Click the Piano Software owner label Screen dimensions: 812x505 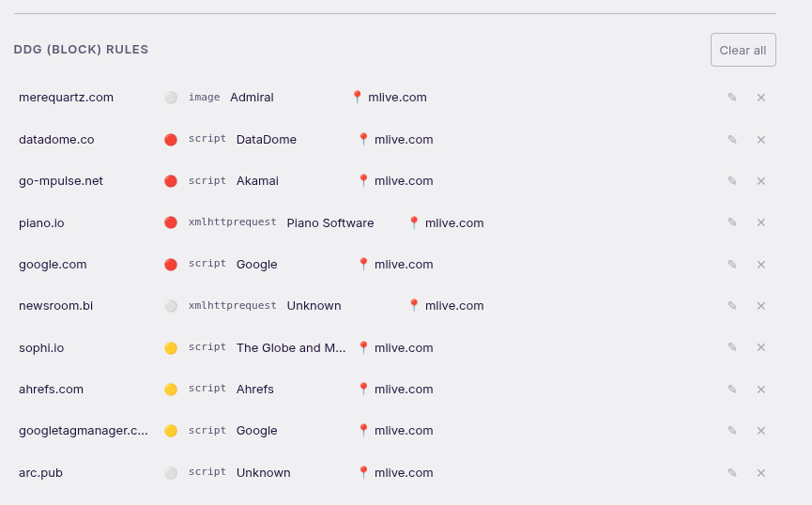(x=330, y=223)
